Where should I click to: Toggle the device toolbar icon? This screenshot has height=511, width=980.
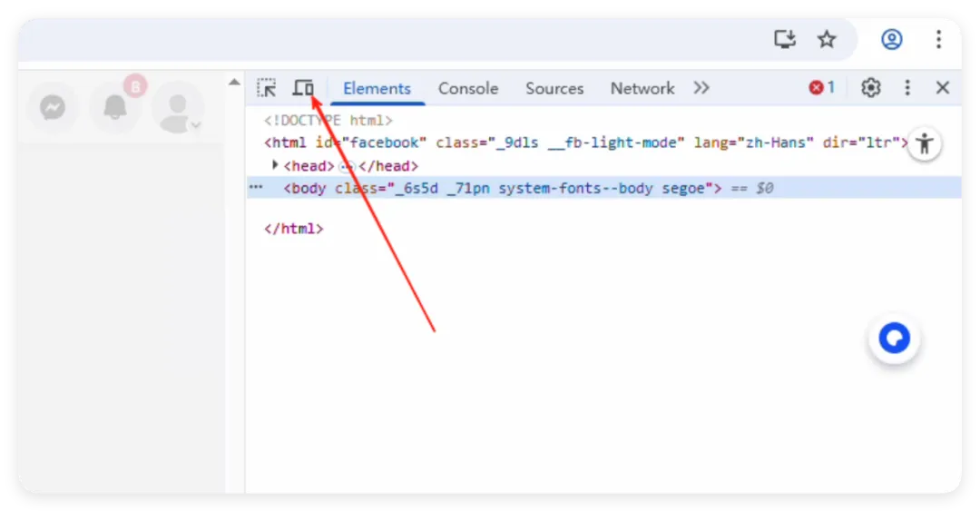point(303,88)
